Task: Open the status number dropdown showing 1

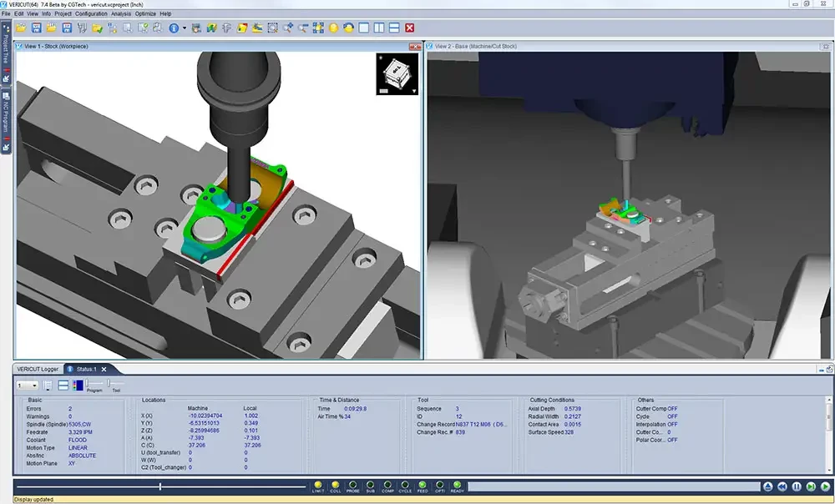Action: 28,386
